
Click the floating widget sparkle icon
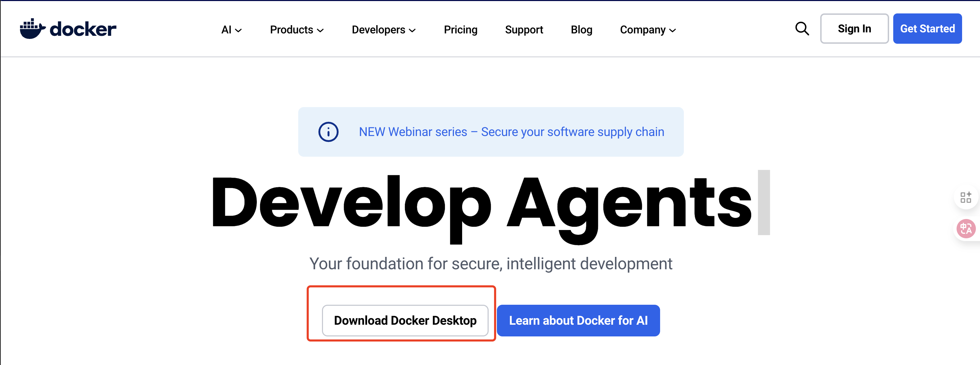[966, 197]
